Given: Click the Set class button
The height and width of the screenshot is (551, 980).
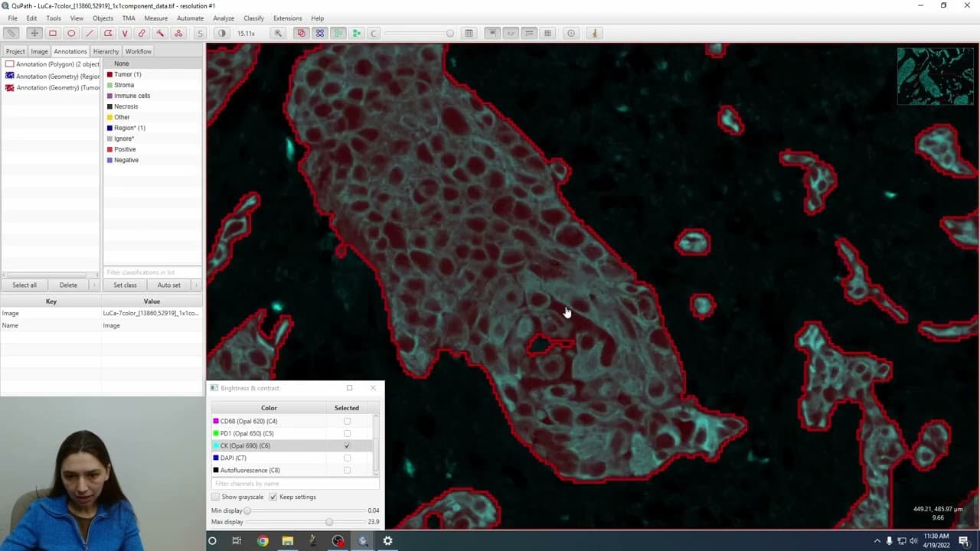Looking at the screenshot, I should [x=125, y=285].
